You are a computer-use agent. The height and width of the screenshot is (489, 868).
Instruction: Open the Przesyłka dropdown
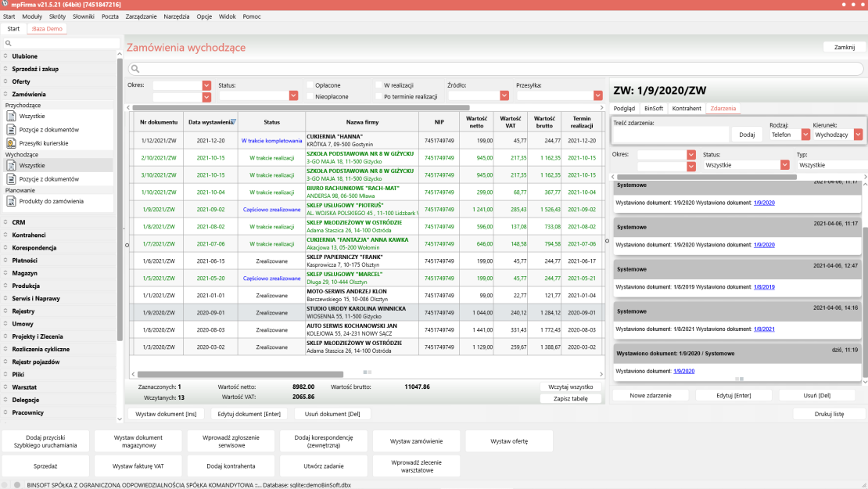pos(598,95)
